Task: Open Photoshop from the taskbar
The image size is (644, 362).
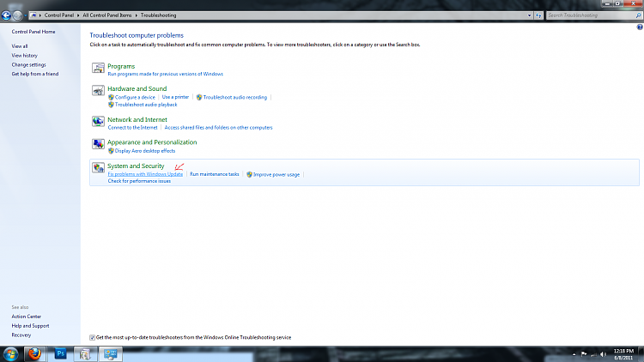Action: click(x=60, y=353)
